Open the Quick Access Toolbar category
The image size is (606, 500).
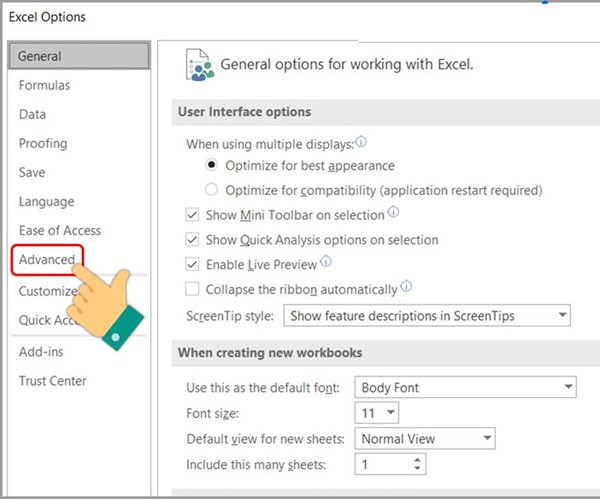pyautogui.click(x=46, y=320)
